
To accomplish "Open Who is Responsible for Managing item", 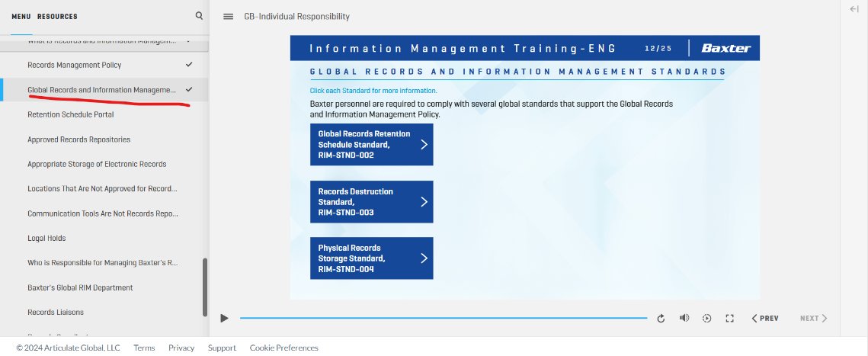I will click(x=104, y=262).
